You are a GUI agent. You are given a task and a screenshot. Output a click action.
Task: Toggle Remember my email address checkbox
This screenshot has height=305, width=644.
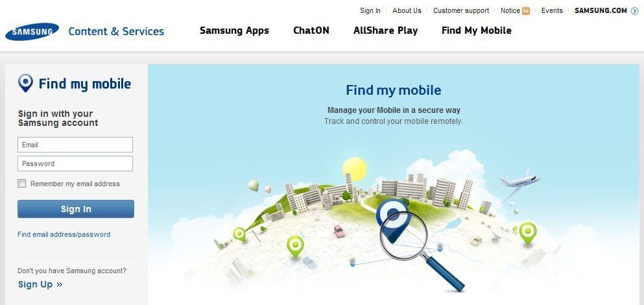click(x=22, y=184)
